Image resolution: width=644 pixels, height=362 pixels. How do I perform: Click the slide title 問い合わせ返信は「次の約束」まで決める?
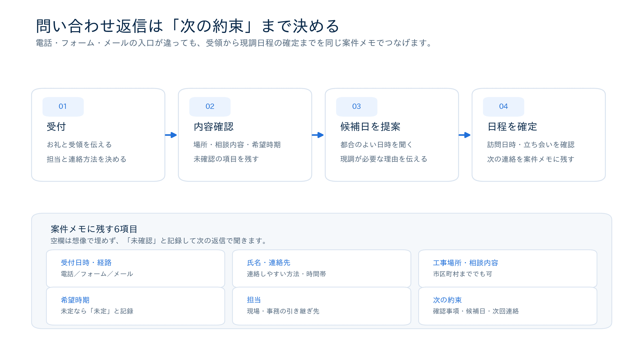(188, 26)
